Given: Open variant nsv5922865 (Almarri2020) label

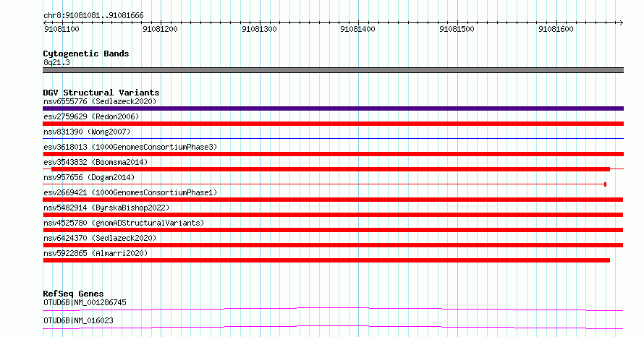Looking at the screenshot, I should (96, 253).
